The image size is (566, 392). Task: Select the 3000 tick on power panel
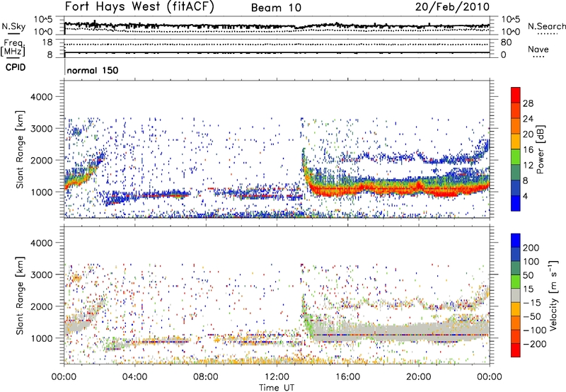[x=41, y=129]
